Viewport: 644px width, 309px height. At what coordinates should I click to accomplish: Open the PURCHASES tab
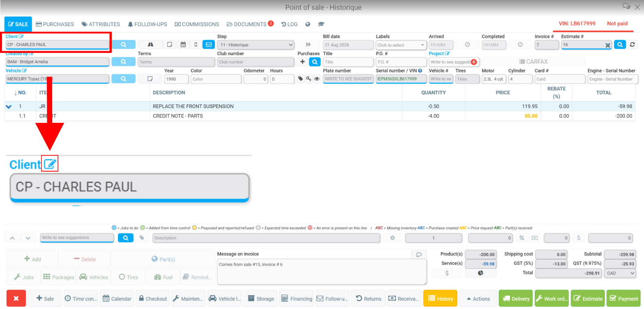pyautogui.click(x=55, y=24)
